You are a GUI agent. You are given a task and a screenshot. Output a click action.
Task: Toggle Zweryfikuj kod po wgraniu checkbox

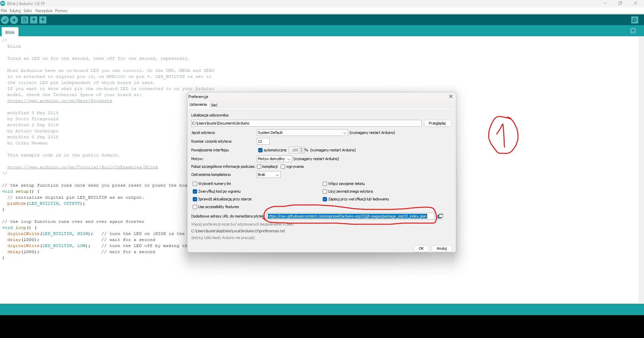195,191
